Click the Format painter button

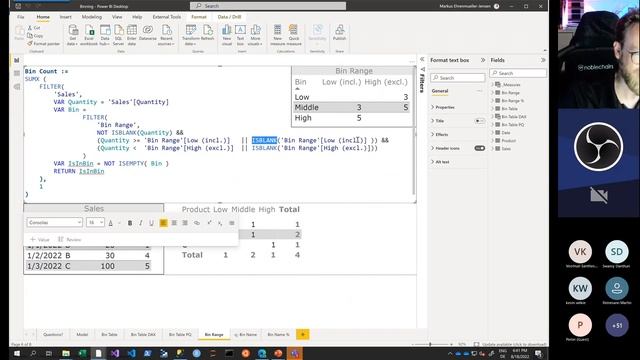tap(44, 43)
